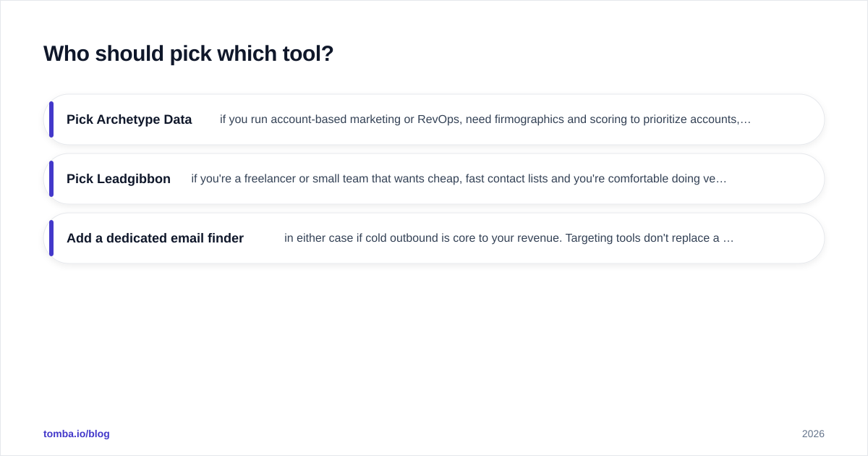The image size is (868, 456).
Task: Click the account-based marketing or RevOps description
Action: click(x=485, y=119)
